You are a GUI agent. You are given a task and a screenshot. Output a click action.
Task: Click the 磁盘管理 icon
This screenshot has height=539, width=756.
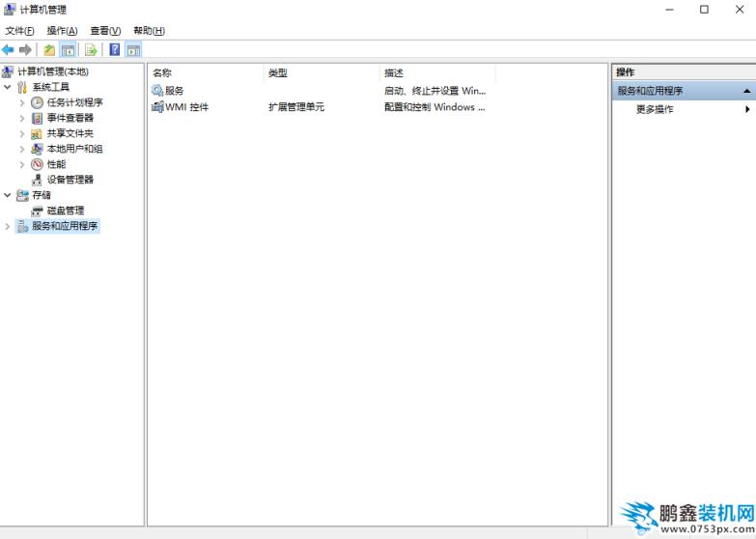click(x=37, y=211)
